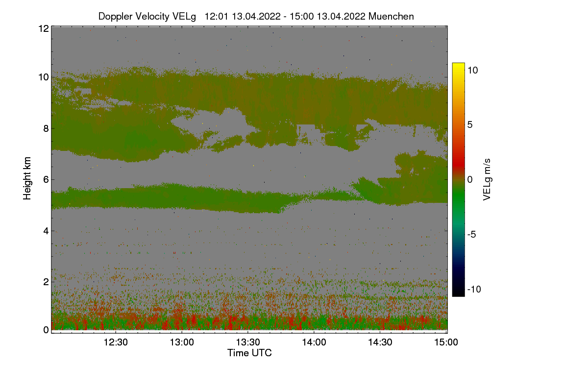
Task: Click the 14:00 time tick label
Action: [314, 342]
